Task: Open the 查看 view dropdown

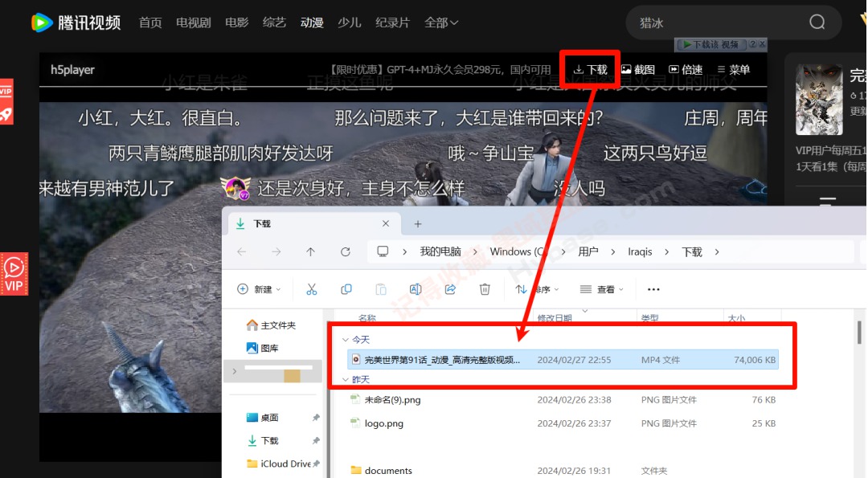Action: [x=602, y=288]
